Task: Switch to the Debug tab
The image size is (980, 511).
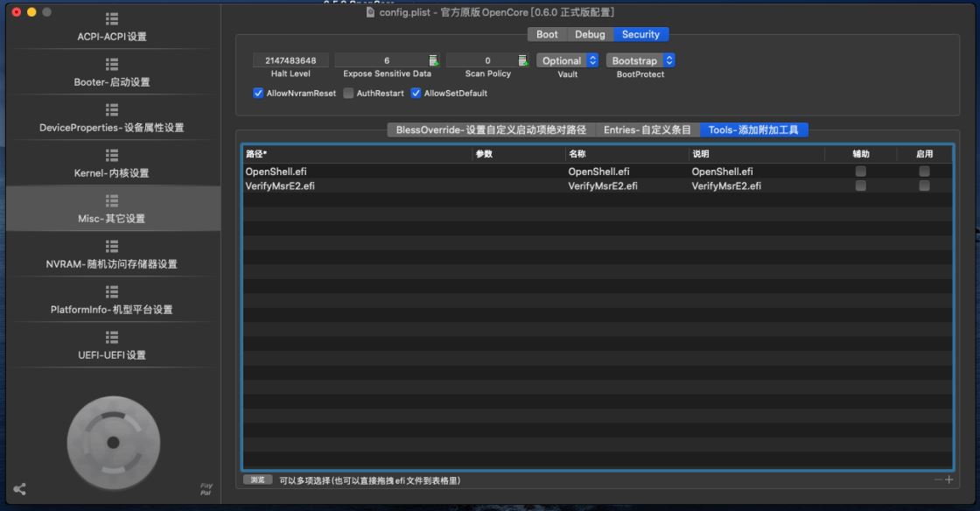Action: point(590,35)
